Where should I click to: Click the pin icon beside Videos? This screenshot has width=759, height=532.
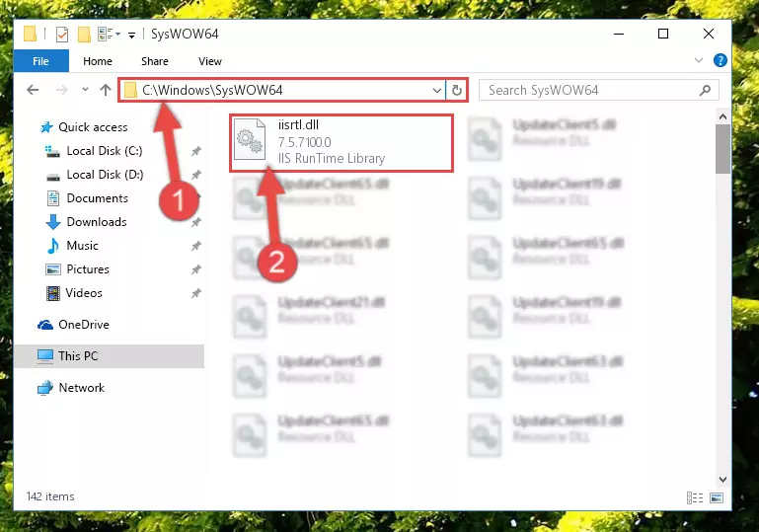click(x=196, y=293)
